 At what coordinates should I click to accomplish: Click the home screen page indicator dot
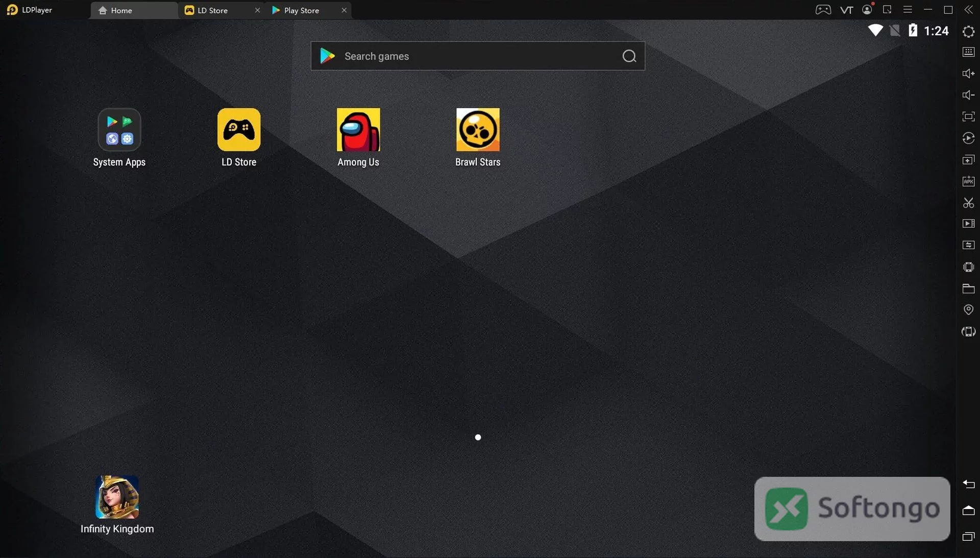click(x=478, y=437)
